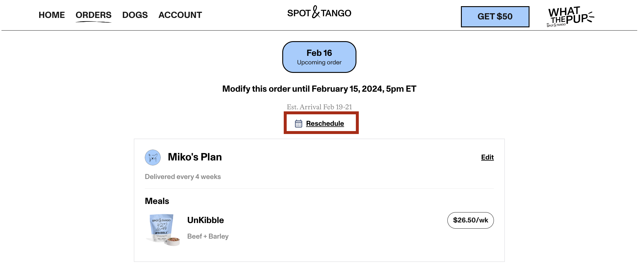Screen dimensions: 644x268
Task: Click Miko's dog avatar icon
Action: pyautogui.click(x=153, y=158)
